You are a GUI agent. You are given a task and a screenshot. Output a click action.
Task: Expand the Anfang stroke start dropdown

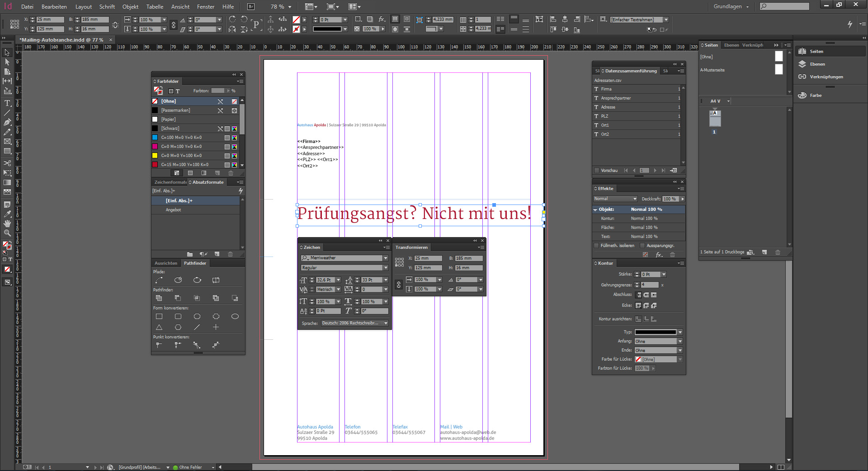point(679,341)
